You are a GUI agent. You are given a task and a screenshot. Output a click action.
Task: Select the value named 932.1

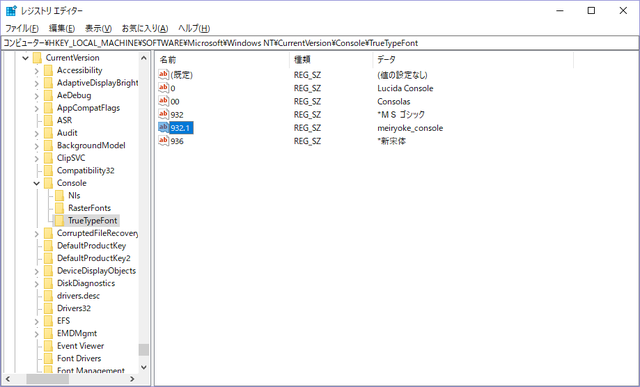(x=181, y=128)
